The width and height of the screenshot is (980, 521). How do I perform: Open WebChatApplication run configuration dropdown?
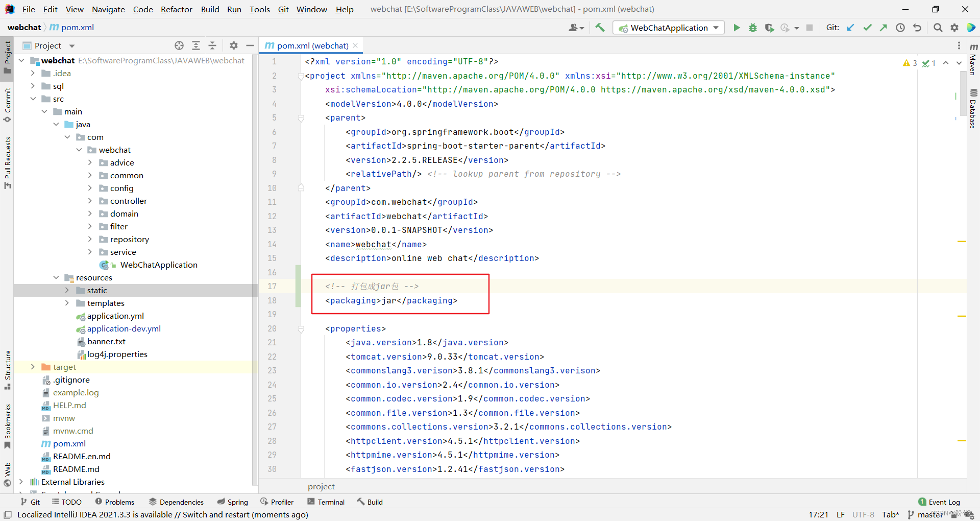[x=669, y=28]
